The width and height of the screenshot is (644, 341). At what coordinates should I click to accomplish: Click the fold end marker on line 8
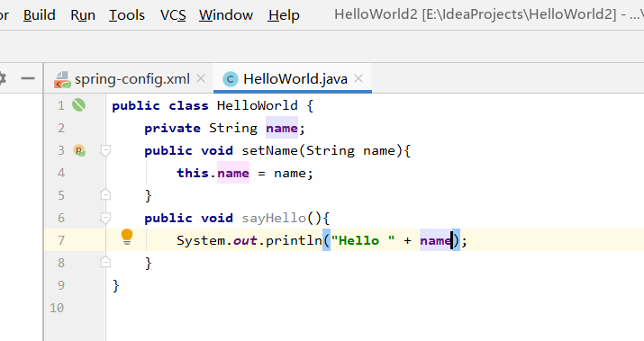click(x=105, y=262)
